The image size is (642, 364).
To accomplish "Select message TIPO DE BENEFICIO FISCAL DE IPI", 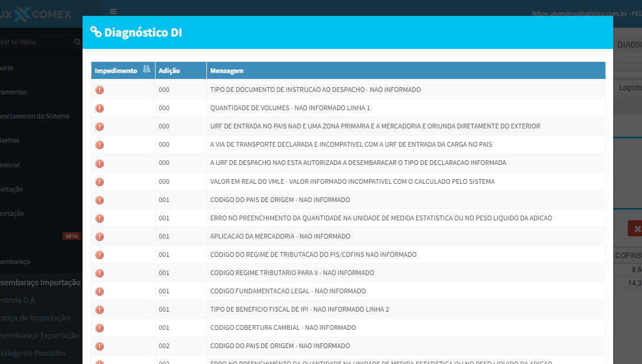I will tap(299, 309).
